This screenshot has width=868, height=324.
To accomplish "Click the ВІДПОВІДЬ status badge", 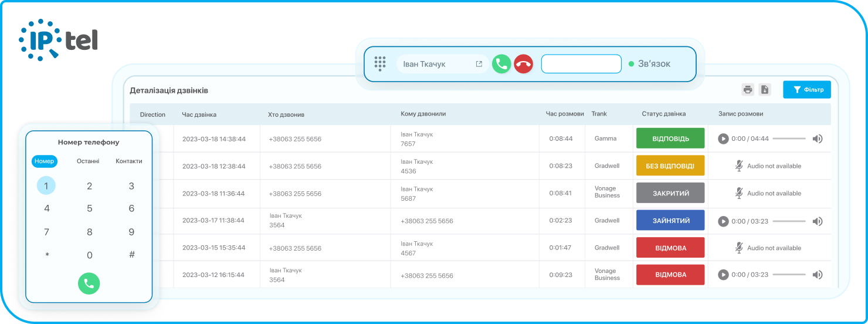I will pos(670,139).
